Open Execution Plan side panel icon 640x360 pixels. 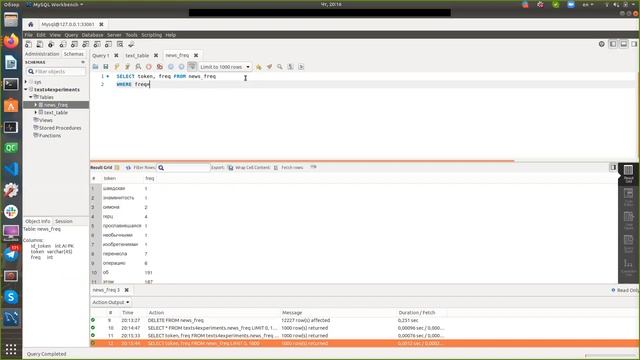629,267
